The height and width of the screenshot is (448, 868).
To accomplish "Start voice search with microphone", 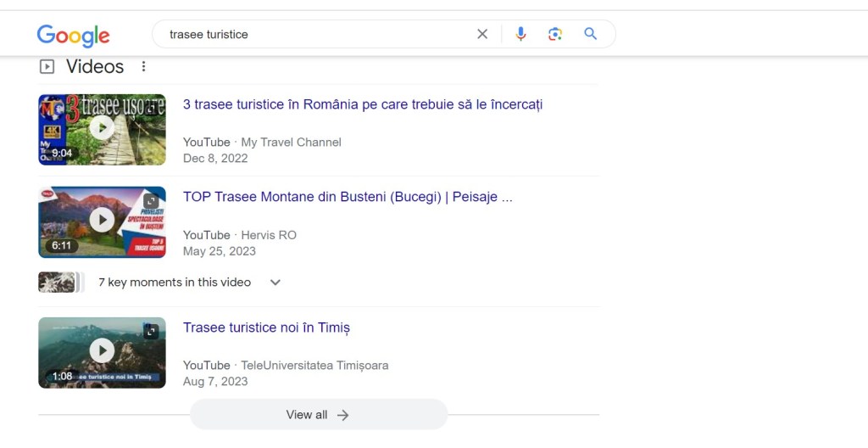I will [x=520, y=34].
